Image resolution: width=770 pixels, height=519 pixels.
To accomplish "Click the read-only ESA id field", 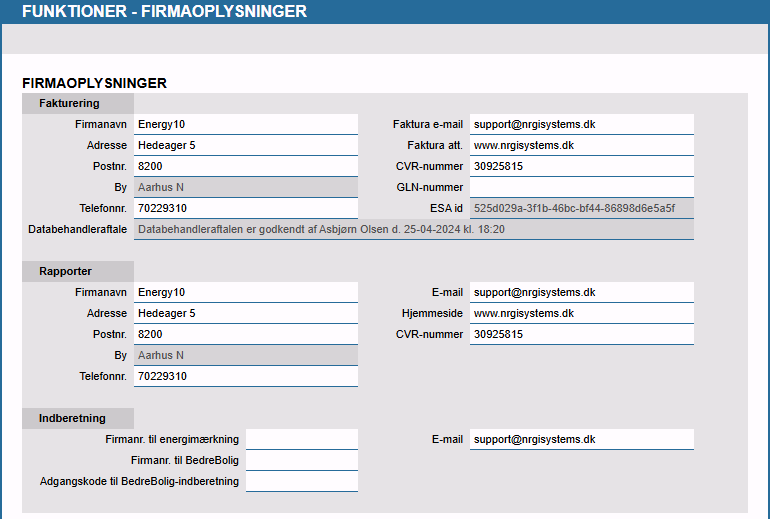I will (581, 208).
